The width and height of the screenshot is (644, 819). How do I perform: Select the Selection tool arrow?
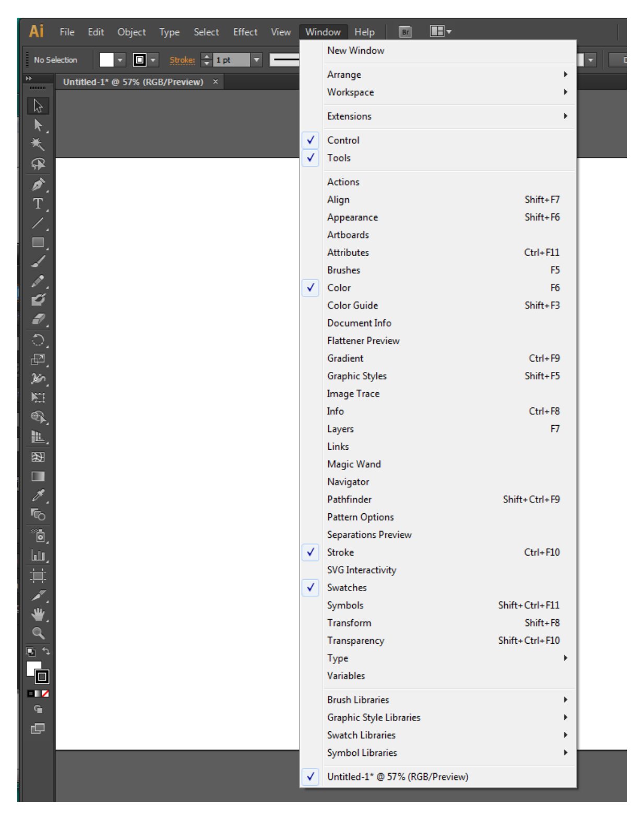tap(38, 105)
